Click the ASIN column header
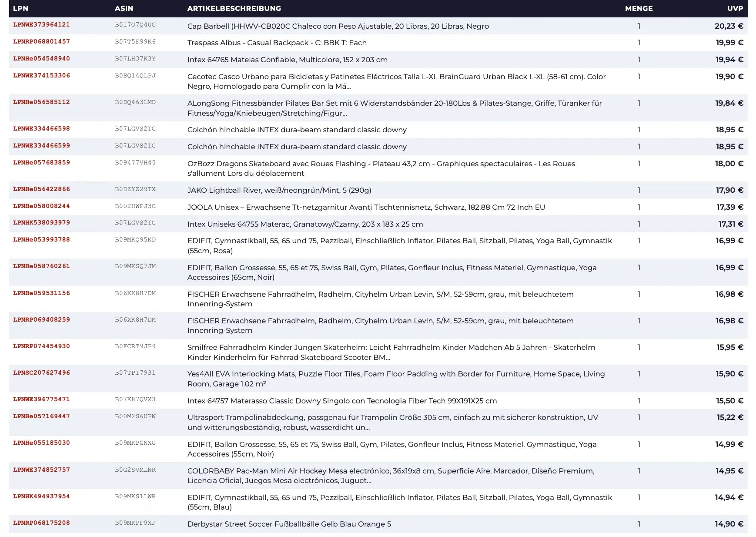This screenshot has width=756, height=537. coord(124,8)
